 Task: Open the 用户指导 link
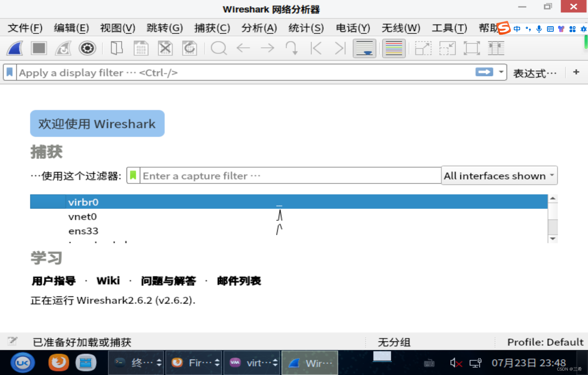click(54, 281)
